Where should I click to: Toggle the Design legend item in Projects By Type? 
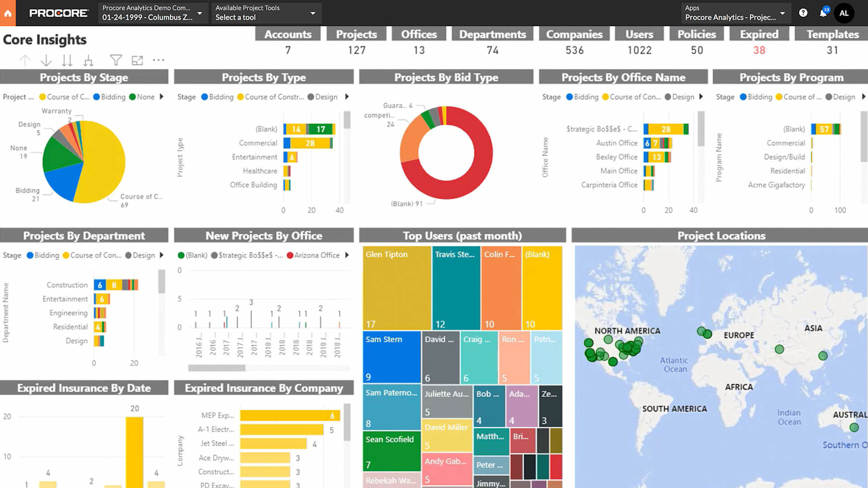coord(323,97)
